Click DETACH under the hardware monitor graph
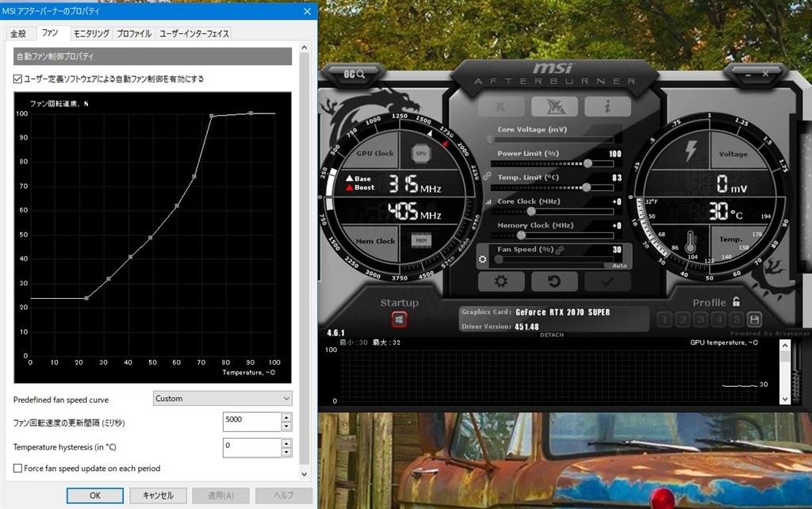The image size is (812, 509). click(x=553, y=335)
